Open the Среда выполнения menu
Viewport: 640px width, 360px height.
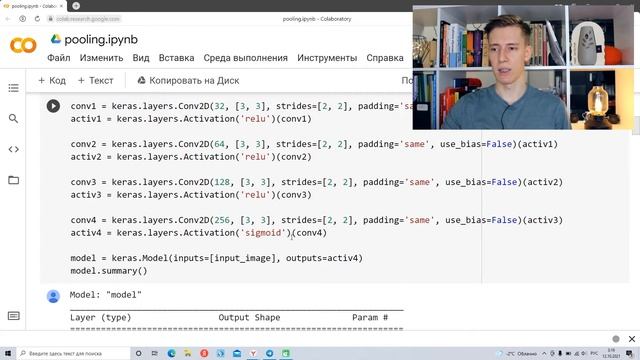(x=245, y=58)
